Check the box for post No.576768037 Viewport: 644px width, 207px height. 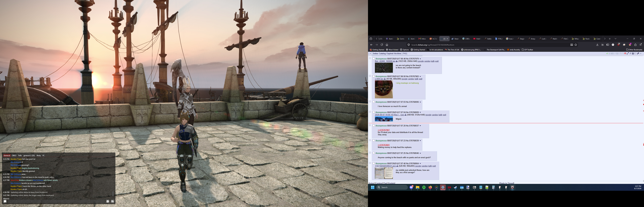(373, 125)
